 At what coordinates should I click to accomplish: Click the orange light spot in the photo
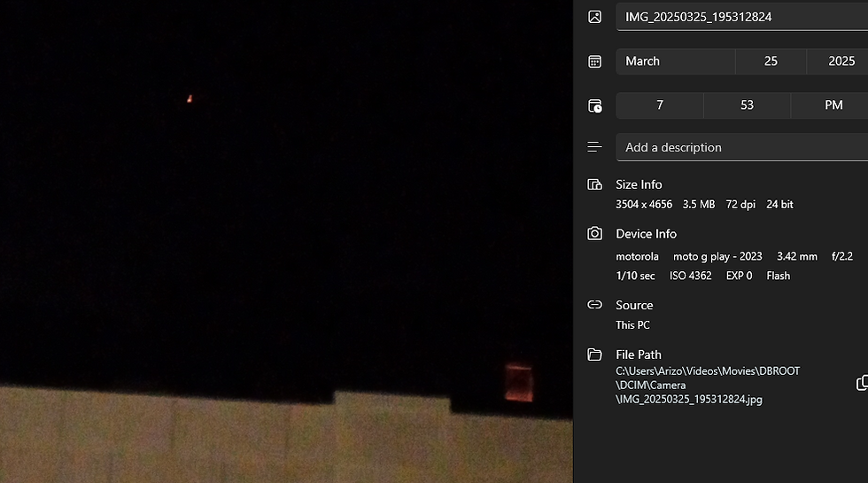[x=190, y=98]
